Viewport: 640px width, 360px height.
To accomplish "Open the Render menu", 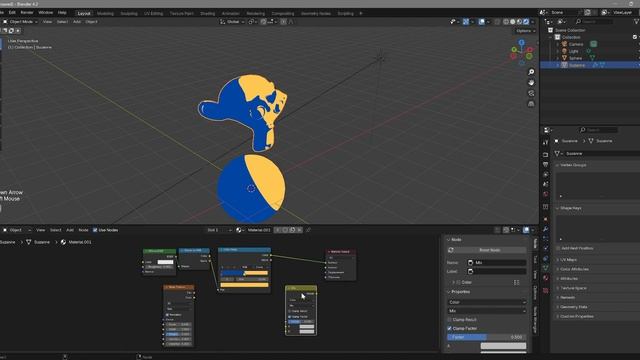I will pos(27,13).
